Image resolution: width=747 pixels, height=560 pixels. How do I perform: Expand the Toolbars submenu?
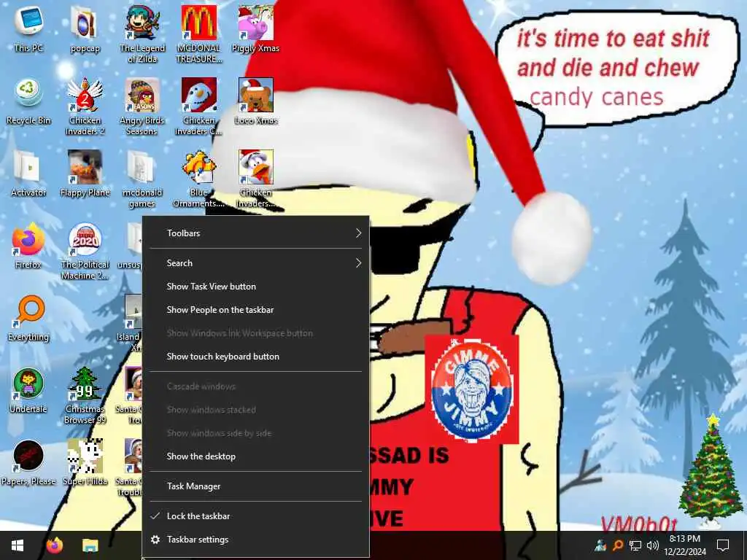coord(256,233)
